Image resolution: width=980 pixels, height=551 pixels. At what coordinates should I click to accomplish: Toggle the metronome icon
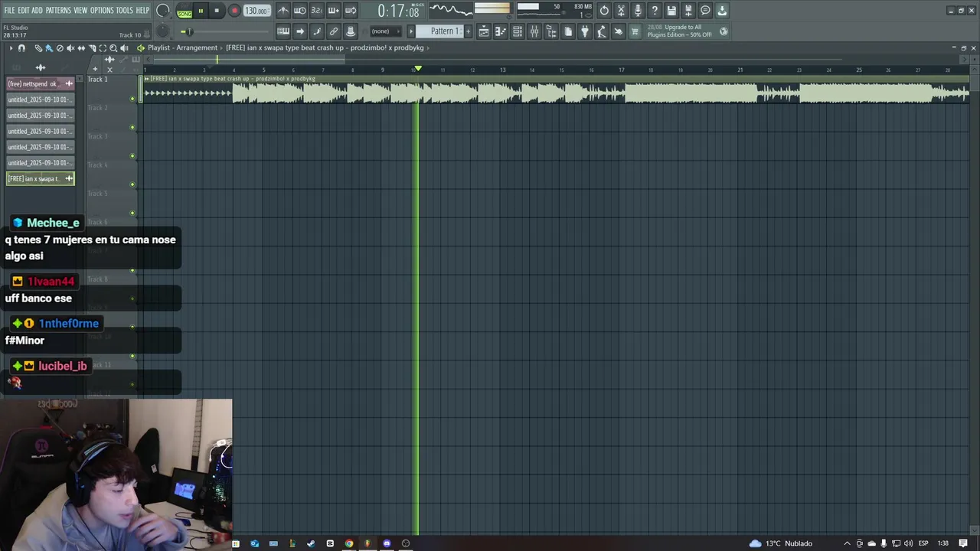[x=283, y=11]
